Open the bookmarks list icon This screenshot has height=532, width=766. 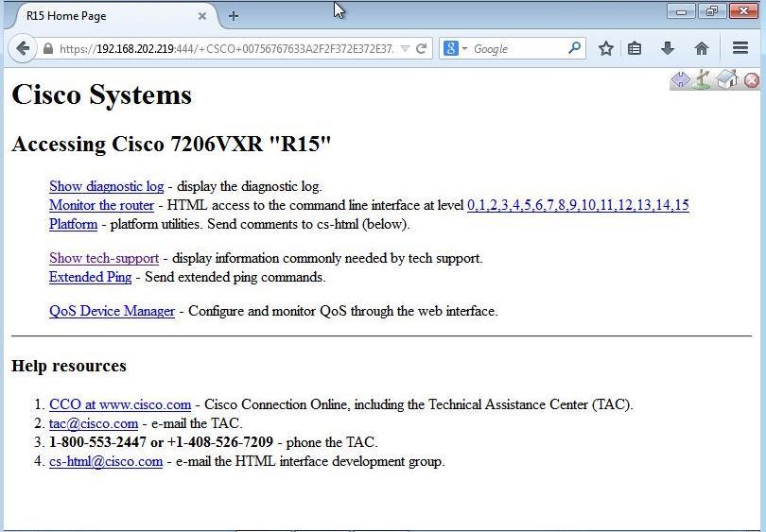635,48
